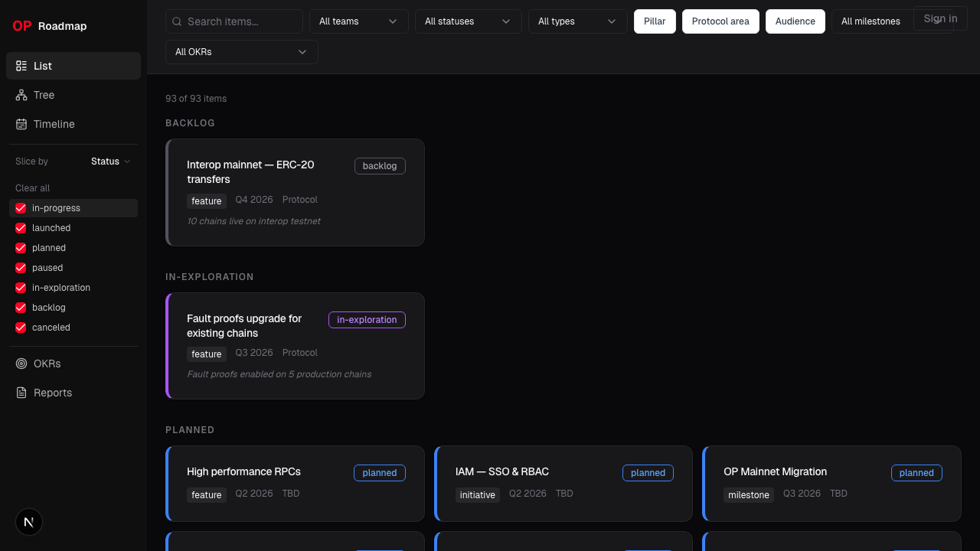Click the initiative tag on the IAM card
This screenshot has width=980, height=551.
coord(478,495)
